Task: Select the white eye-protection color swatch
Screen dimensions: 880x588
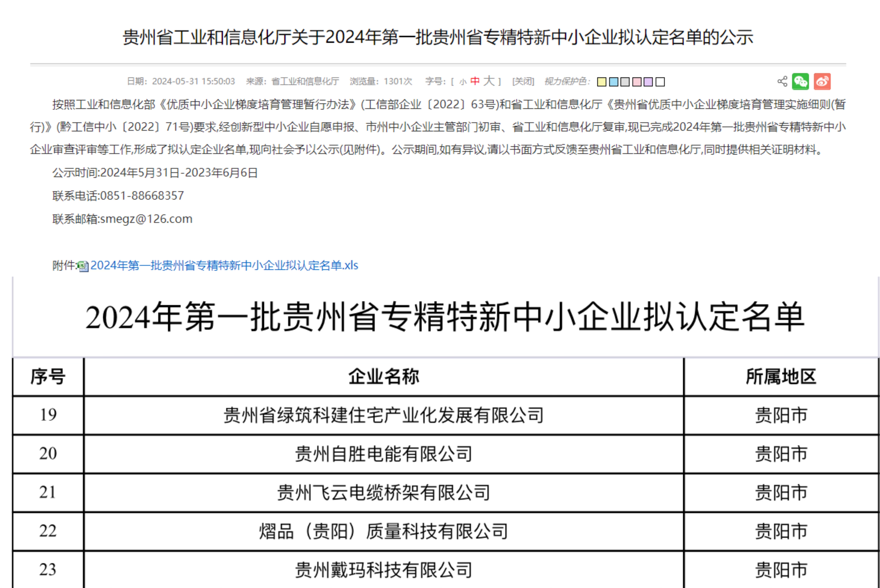Action: point(660,82)
